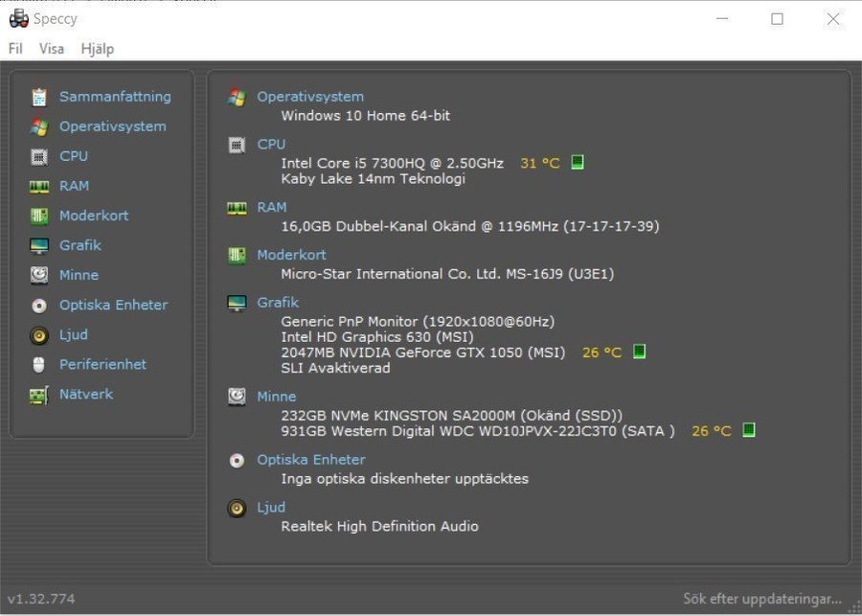
Task: Open the Hjälp menu
Action: (98, 49)
